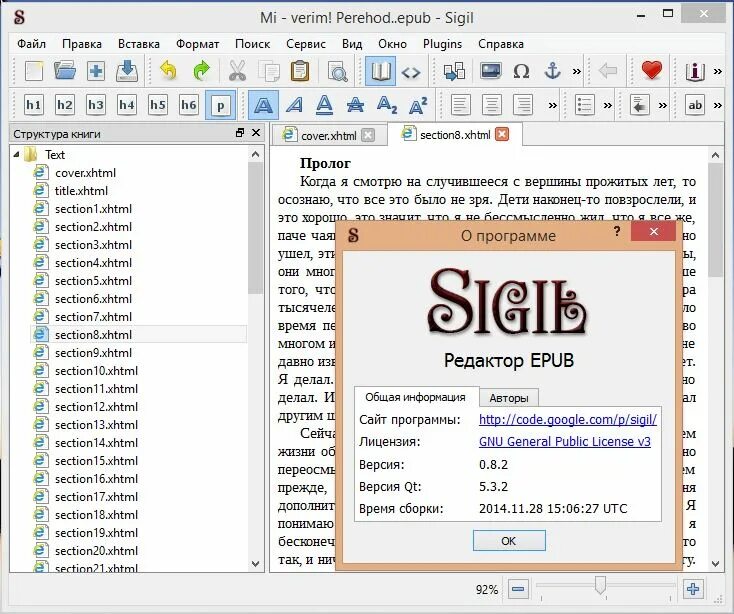Redo with the green arrow icon

click(201, 71)
